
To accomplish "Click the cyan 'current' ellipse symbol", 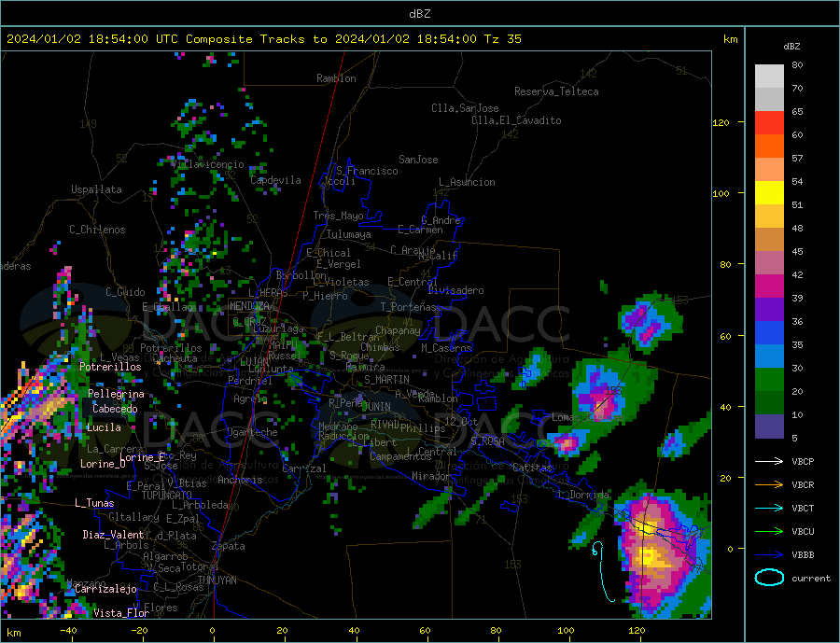I will tap(769, 578).
